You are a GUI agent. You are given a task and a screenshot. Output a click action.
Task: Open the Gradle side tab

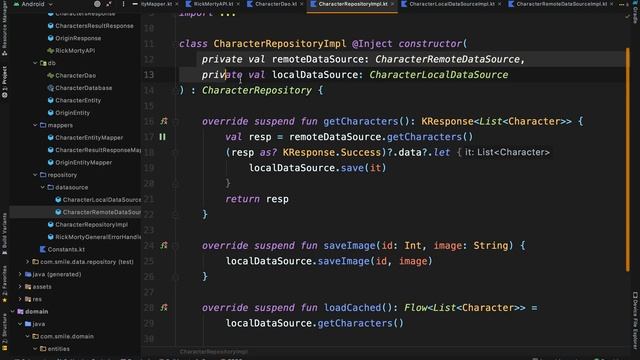pos(635,12)
